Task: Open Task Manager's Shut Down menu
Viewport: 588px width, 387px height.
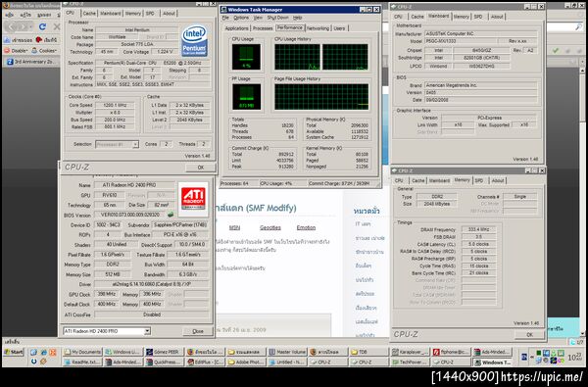Action: (278, 18)
